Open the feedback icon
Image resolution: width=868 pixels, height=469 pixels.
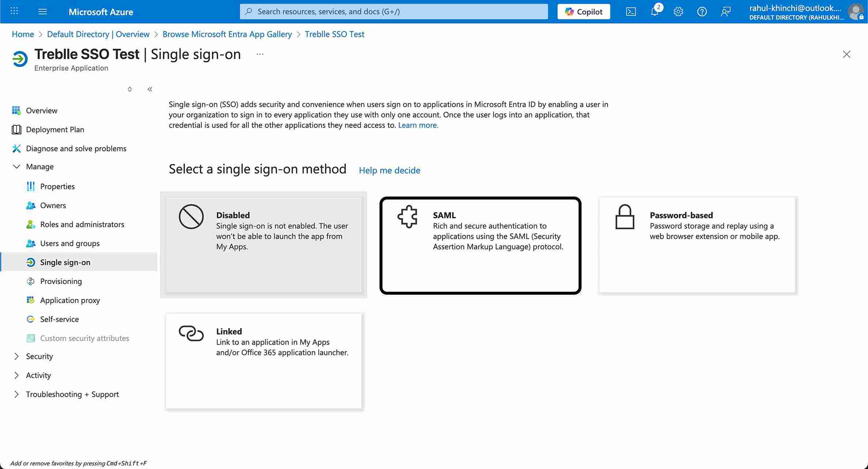click(725, 11)
